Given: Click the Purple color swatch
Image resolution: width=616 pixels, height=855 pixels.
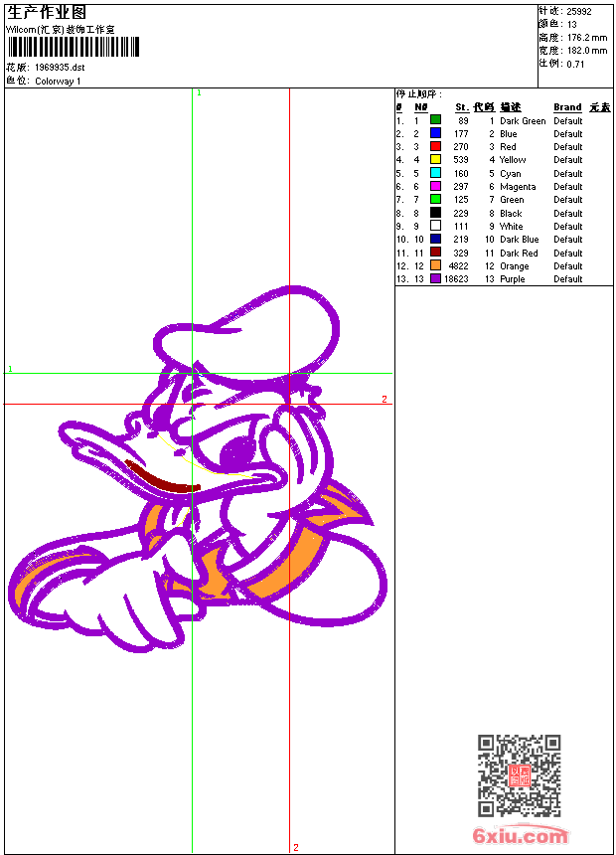Looking at the screenshot, I should (435, 278).
